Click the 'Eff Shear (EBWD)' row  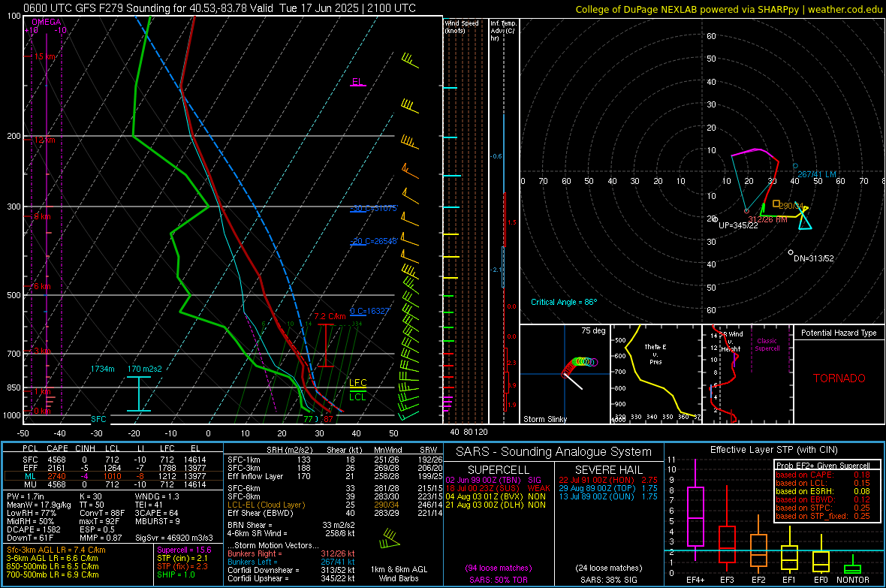click(x=335, y=513)
